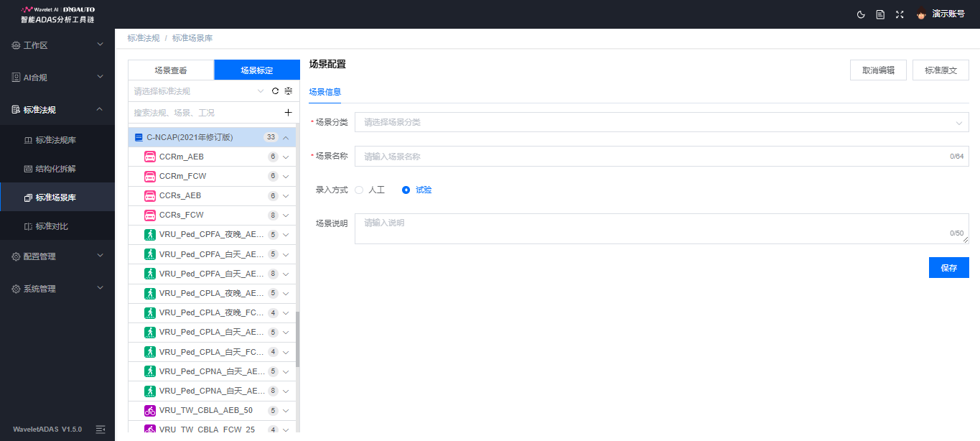The width and height of the screenshot is (980, 441).
Task: Expand the CCRm_FCW row chevron
Action: 286,176
